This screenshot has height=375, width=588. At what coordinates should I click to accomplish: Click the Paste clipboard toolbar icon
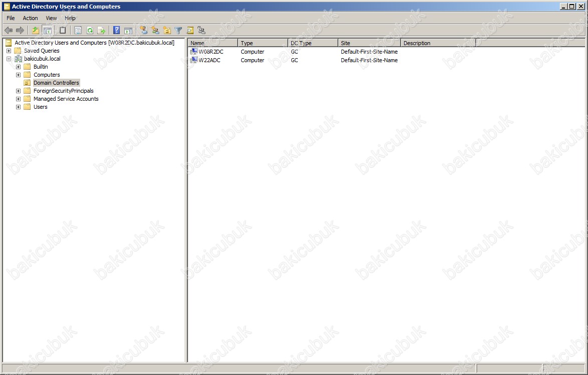(63, 31)
